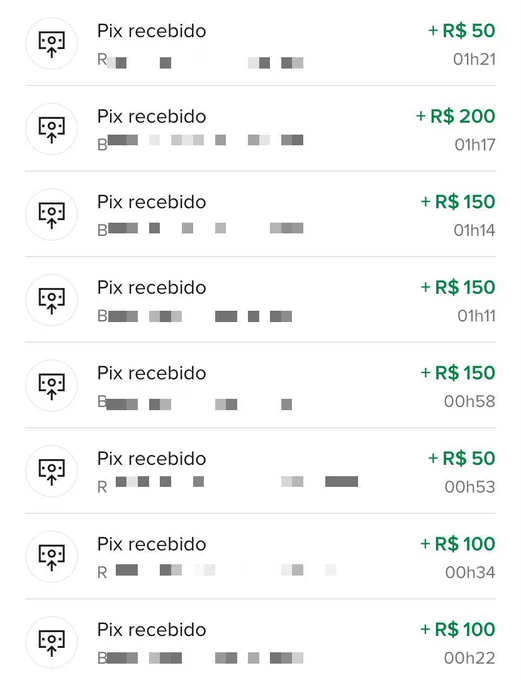521x680 pixels.
Task: Tap the 01h17 timestamp
Action: pos(475,145)
